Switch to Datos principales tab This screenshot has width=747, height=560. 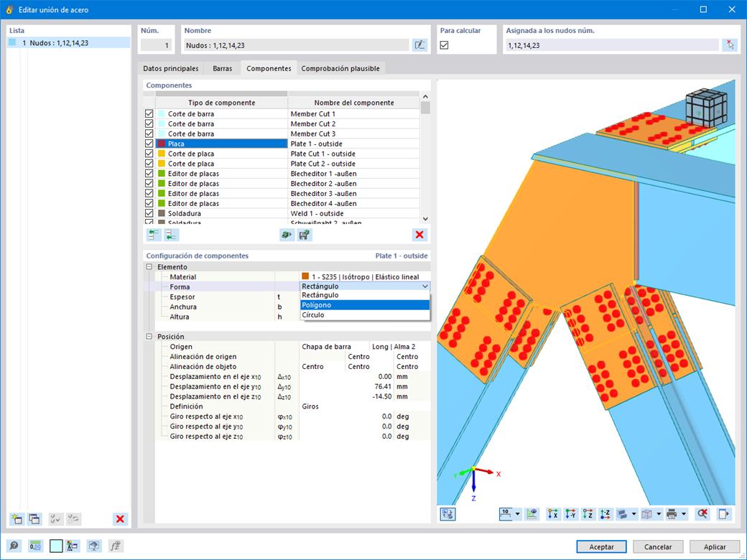[x=170, y=69]
